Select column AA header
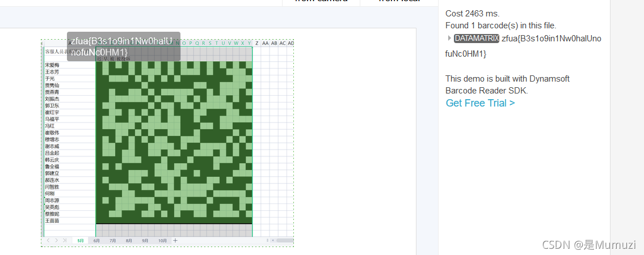 266,43
